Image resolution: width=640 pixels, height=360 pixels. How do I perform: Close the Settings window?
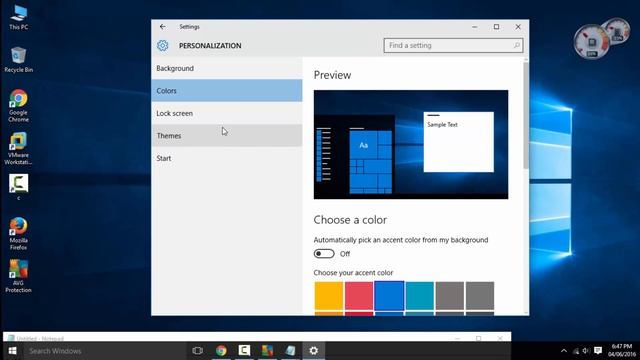518,27
